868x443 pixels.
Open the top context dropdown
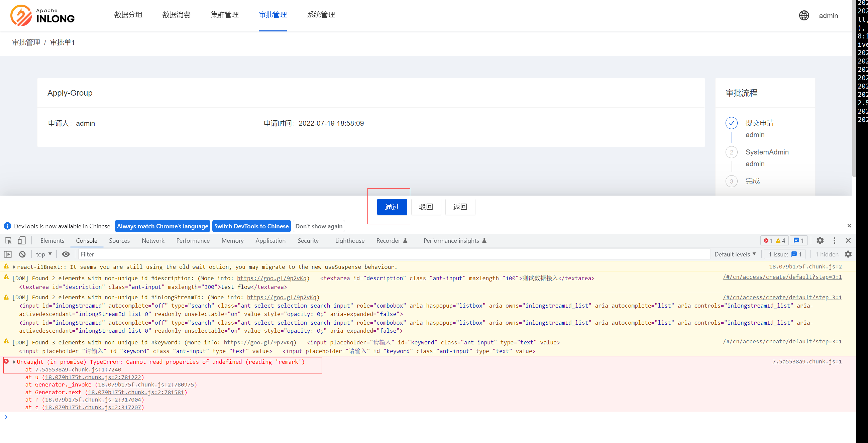click(44, 254)
